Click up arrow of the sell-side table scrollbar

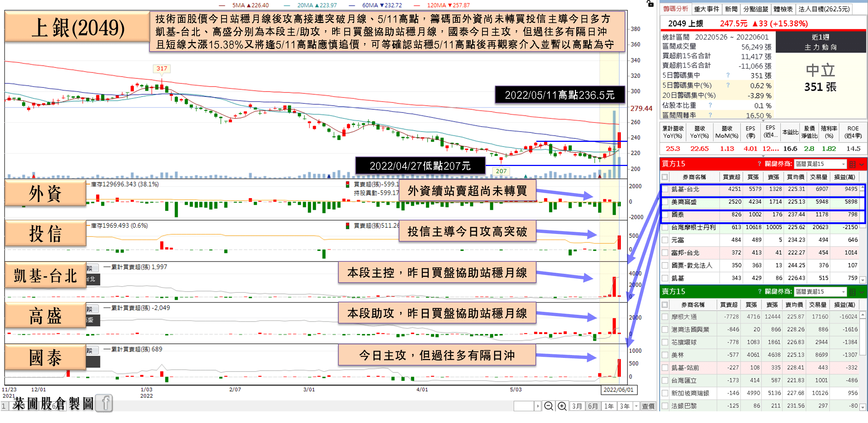[x=863, y=315]
